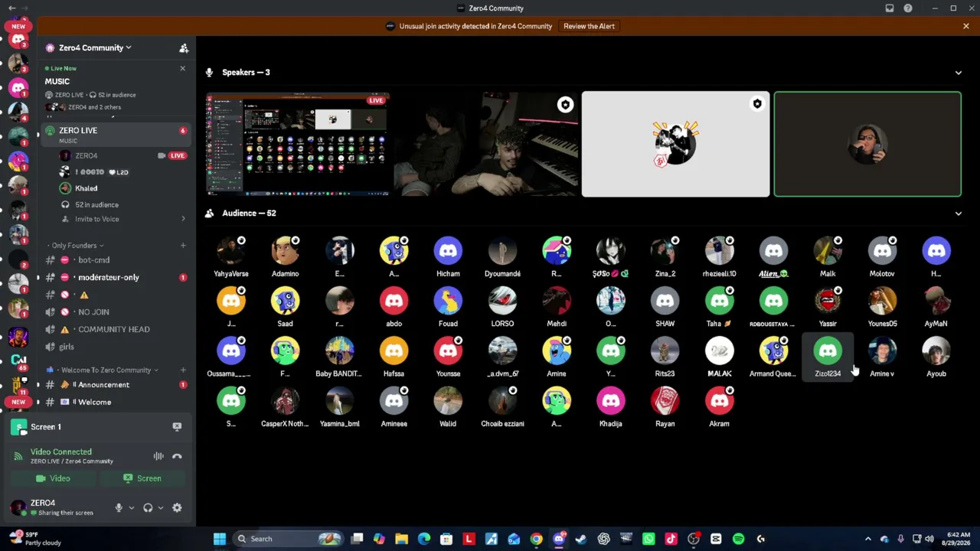
Task: Turn on camera with the Video button
Action: tap(54, 478)
